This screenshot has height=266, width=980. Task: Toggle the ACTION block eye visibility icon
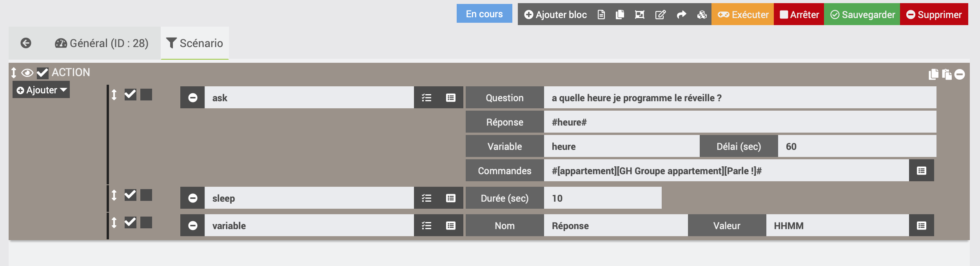27,73
